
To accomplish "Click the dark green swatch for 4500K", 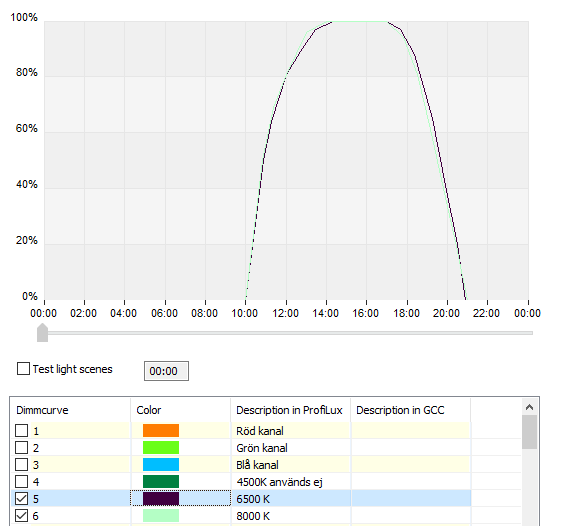I will coord(161,482).
